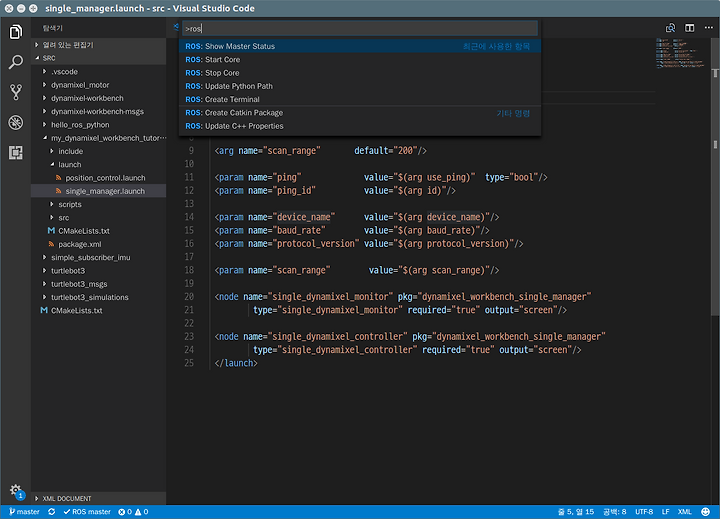This screenshot has width=720, height=519.
Task: Split the editor with the split icon
Action: point(690,28)
